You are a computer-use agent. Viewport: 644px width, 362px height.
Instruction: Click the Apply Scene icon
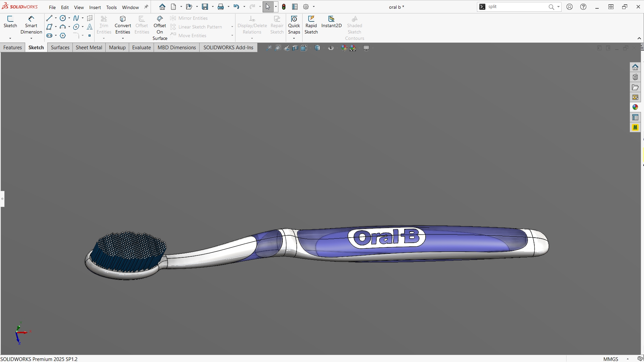[353, 48]
